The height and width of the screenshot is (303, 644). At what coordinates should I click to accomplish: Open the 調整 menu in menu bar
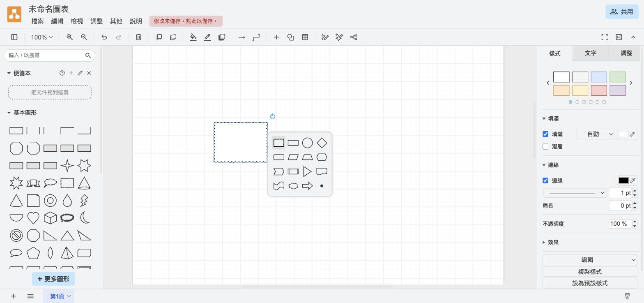[x=97, y=21]
